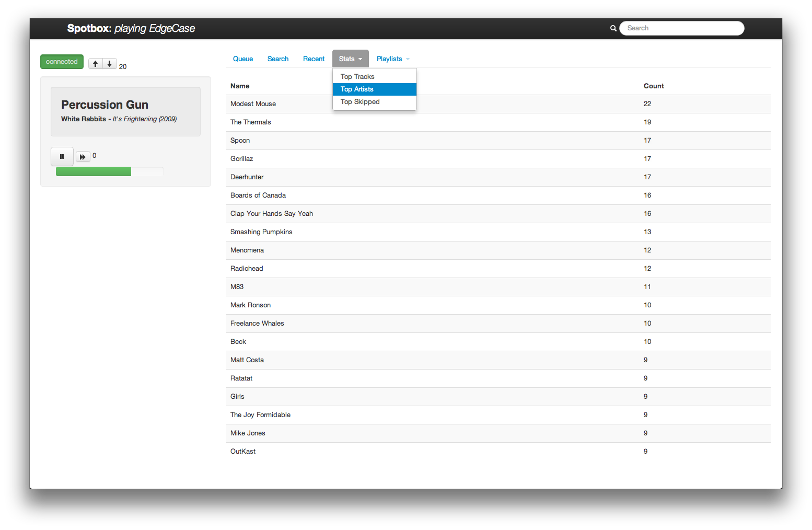Click the green connected status button

tap(62, 62)
